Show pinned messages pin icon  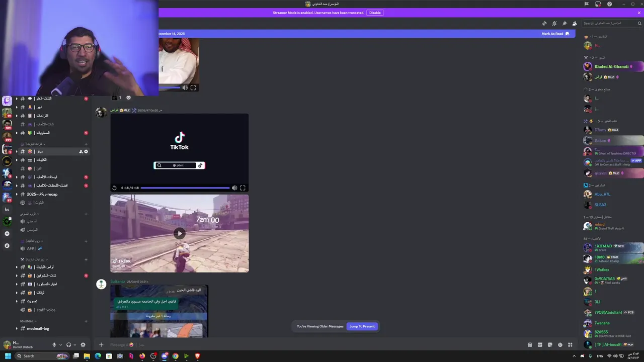565,24
